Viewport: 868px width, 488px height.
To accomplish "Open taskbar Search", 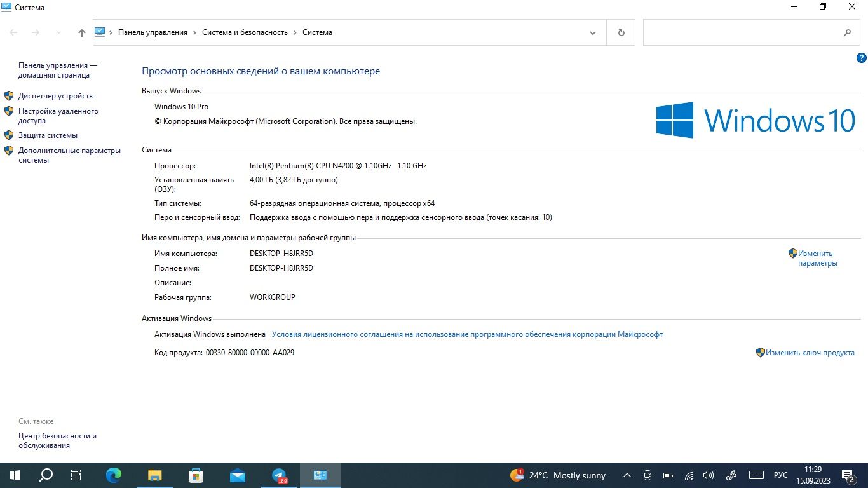I will click(46, 475).
